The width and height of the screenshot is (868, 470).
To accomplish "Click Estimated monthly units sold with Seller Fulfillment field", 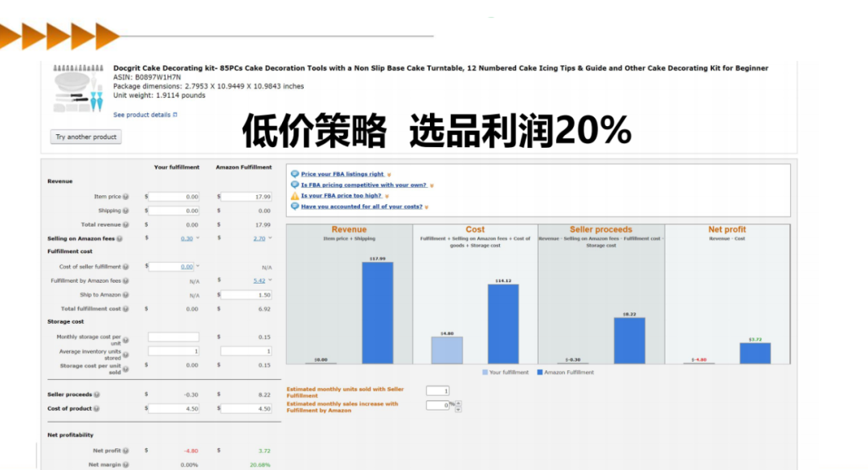I will pos(437,390).
